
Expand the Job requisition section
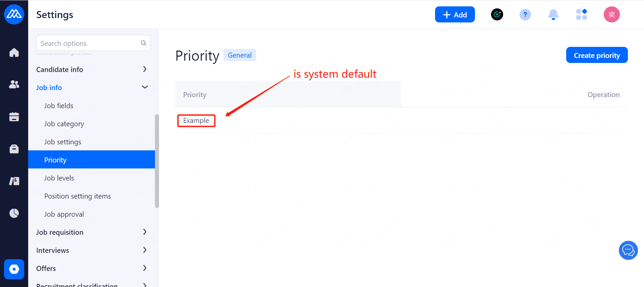92,232
